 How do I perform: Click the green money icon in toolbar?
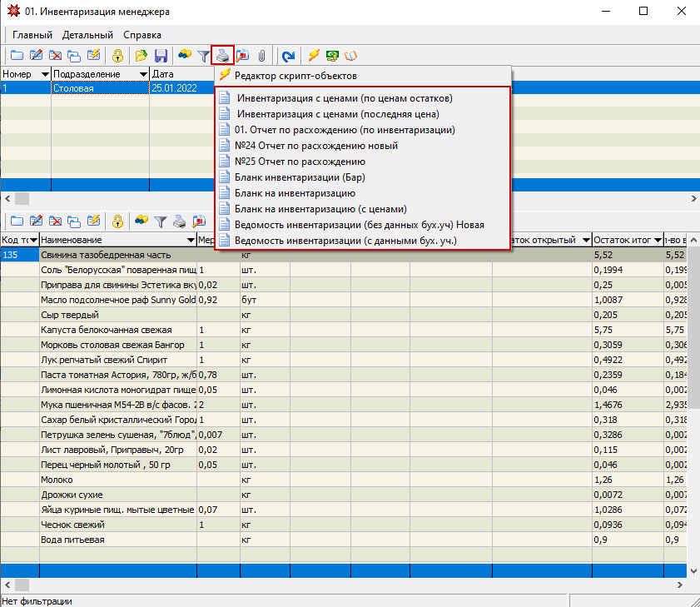(x=332, y=56)
